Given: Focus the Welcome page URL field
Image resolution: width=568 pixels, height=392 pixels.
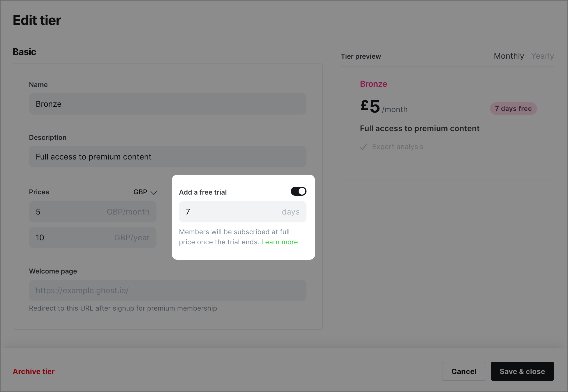Looking at the screenshot, I should [x=167, y=290].
